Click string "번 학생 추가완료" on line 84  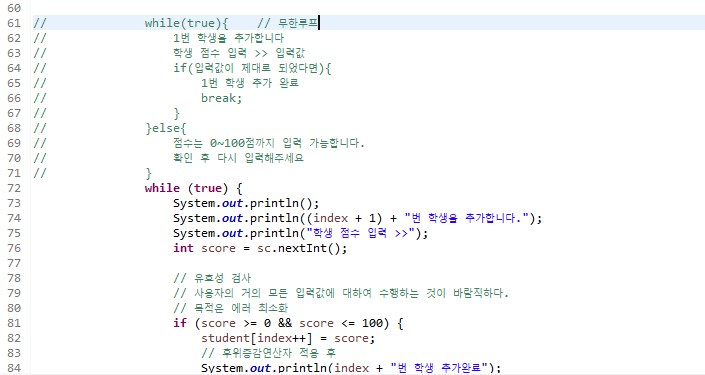tap(439, 368)
